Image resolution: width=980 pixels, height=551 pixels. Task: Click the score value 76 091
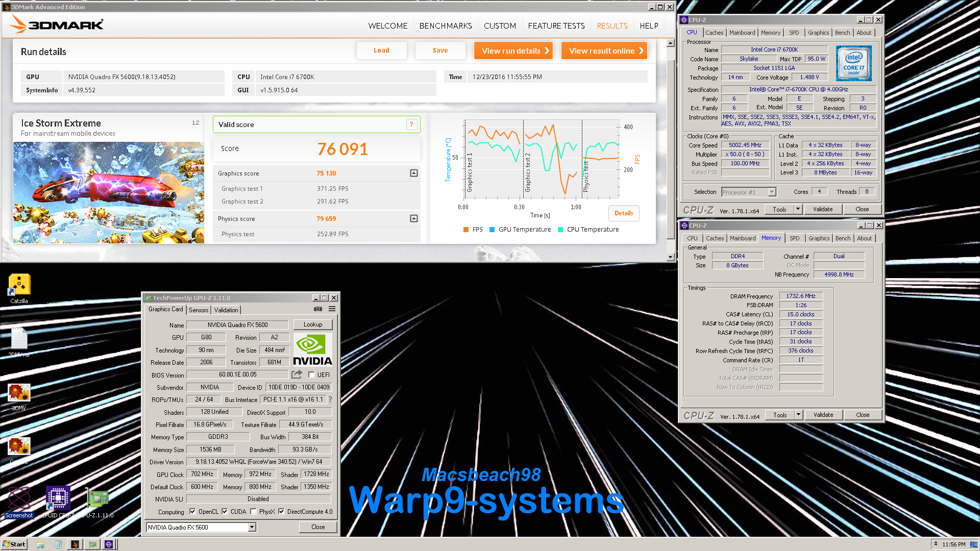[342, 149]
